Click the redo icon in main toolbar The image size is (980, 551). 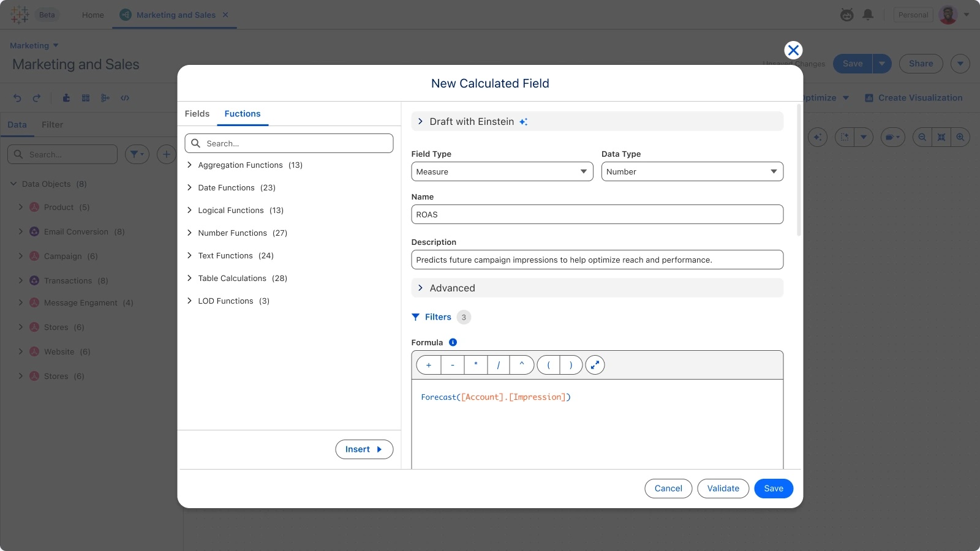click(x=37, y=98)
